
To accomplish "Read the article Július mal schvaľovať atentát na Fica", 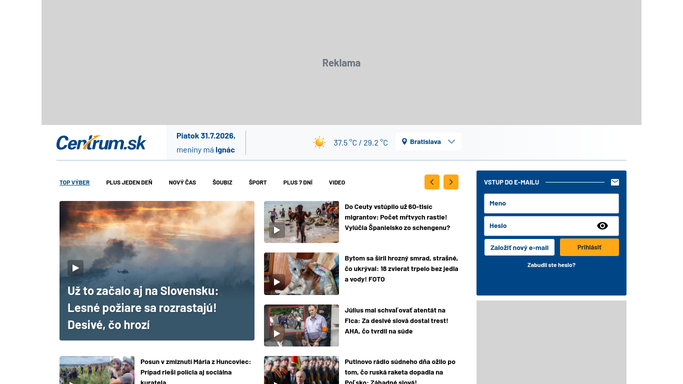I will (396, 321).
